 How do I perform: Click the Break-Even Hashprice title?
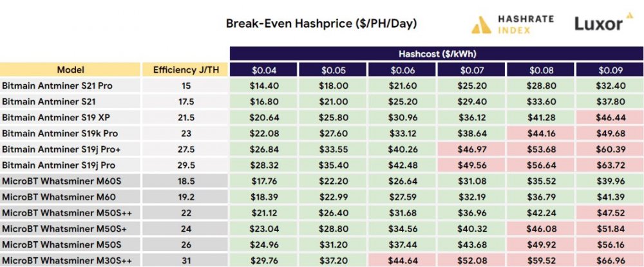[321, 23]
